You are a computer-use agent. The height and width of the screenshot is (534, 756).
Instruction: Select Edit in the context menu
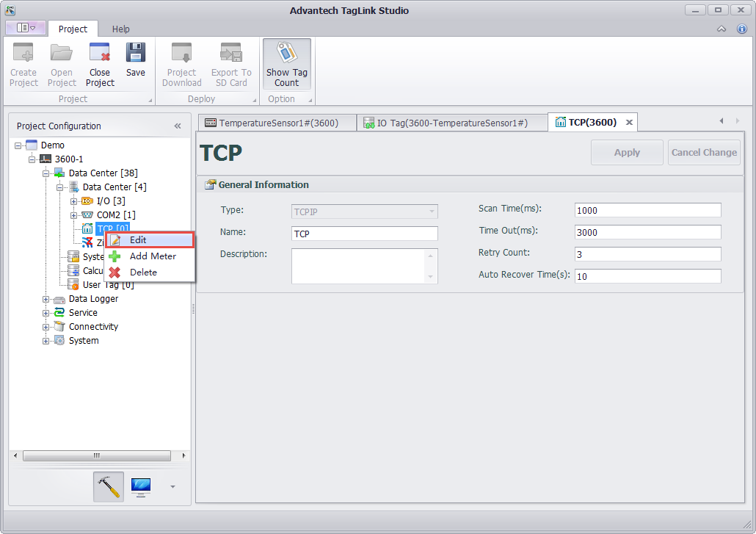click(138, 240)
